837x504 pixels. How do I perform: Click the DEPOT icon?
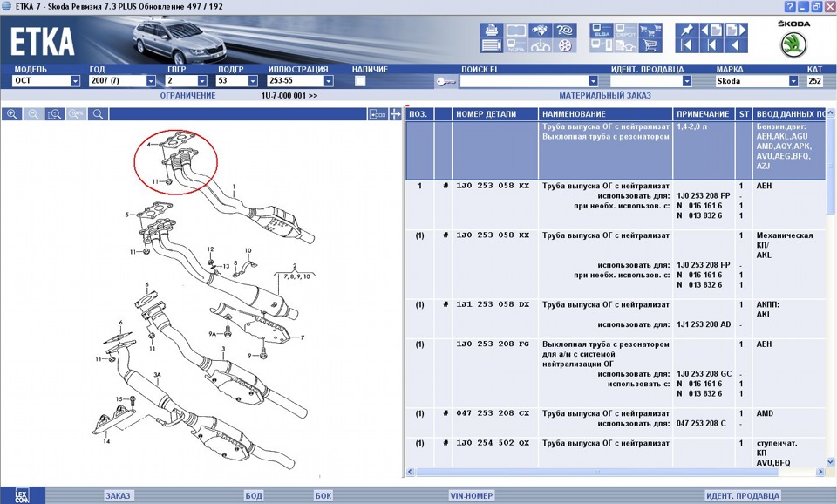click(x=626, y=31)
